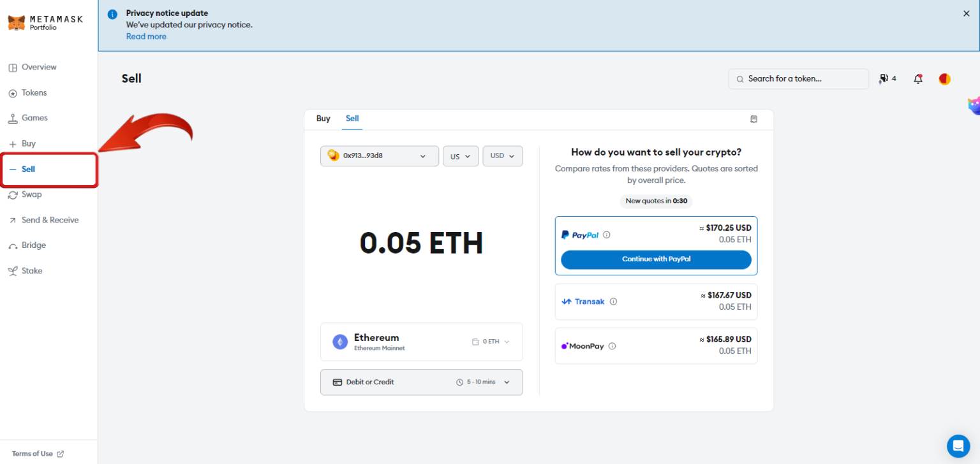The height and width of the screenshot is (464, 980).
Task: Open the notifications bell
Action: pos(919,78)
